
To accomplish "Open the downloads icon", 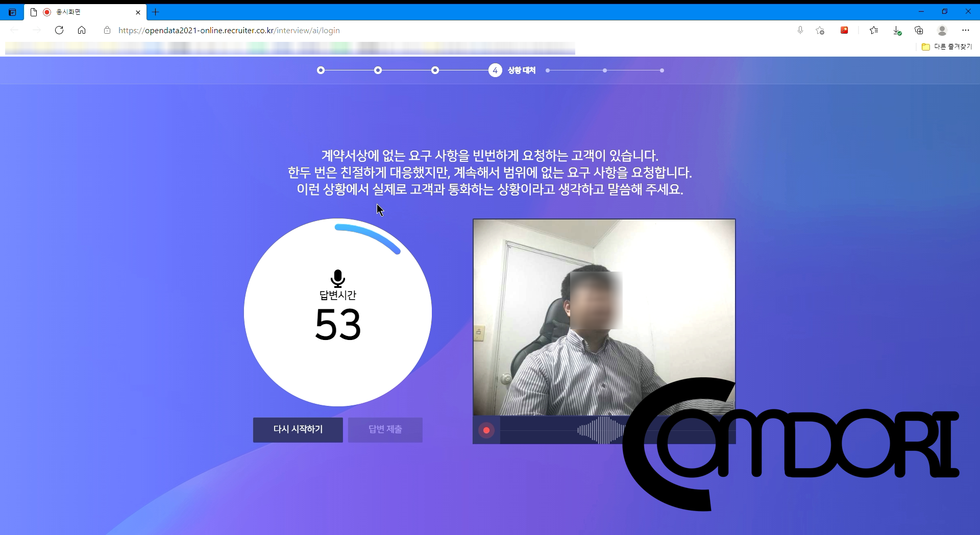I will coord(897,31).
